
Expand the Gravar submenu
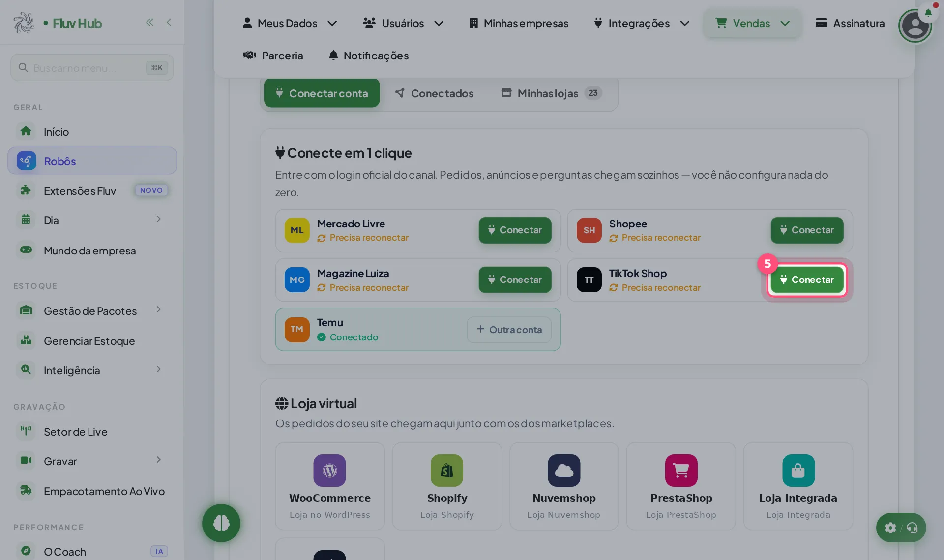158,460
